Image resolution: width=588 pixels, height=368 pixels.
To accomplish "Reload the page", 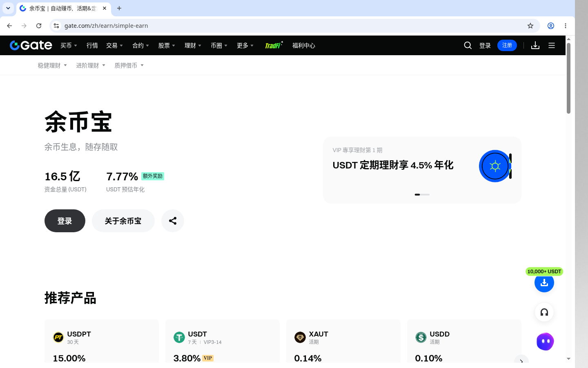I will tap(39, 26).
